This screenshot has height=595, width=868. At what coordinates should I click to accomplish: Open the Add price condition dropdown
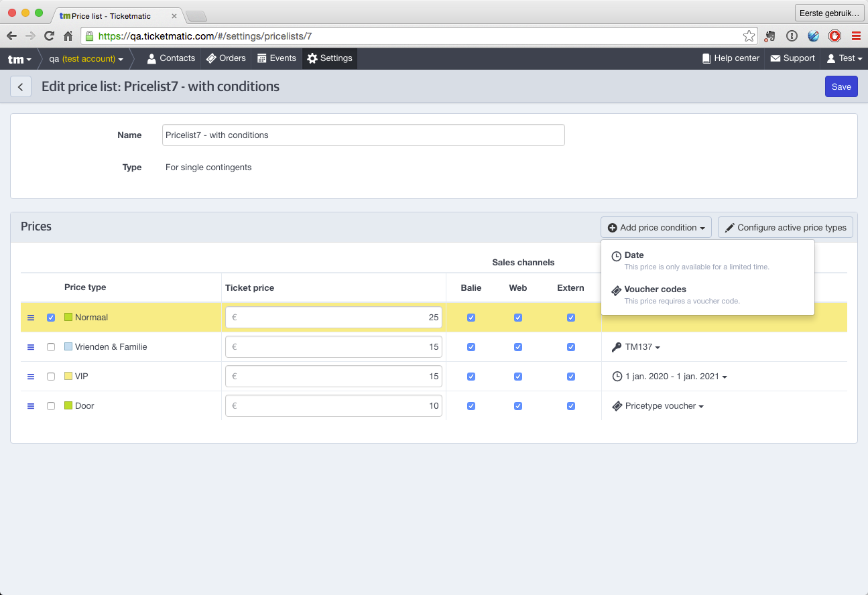point(656,228)
